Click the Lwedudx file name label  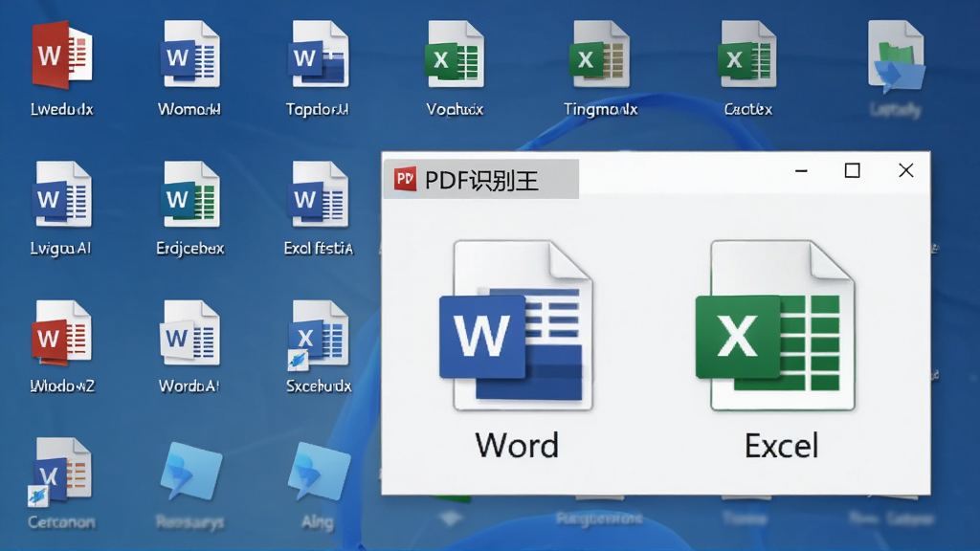coord(62,109)
